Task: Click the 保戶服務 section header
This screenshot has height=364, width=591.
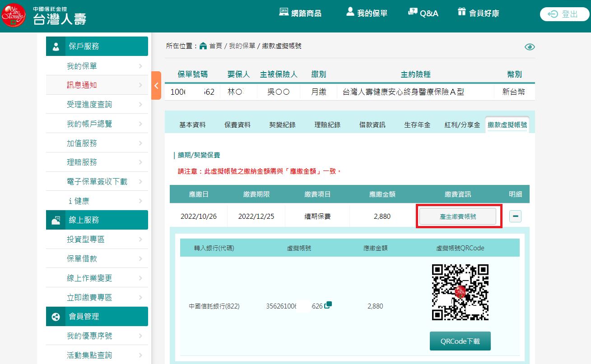Action: (97, 46)
